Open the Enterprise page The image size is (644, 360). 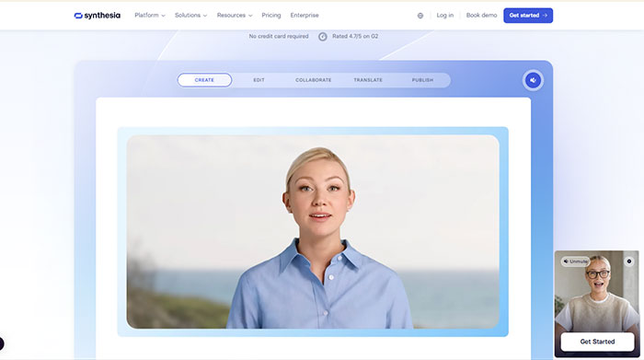[305, 16]
